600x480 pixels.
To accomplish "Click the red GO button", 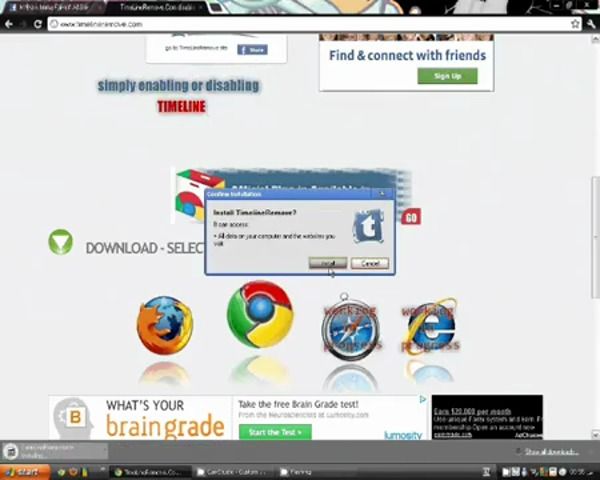I will (411, 217).
